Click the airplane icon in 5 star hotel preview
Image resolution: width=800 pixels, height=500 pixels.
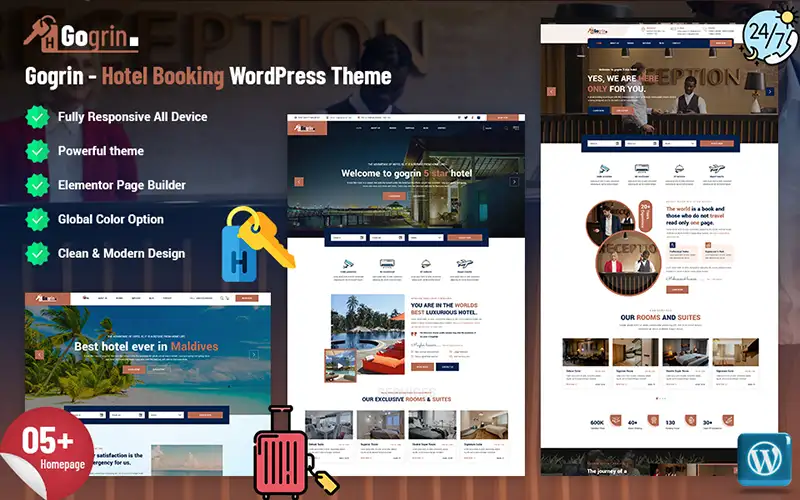point(464,264)
